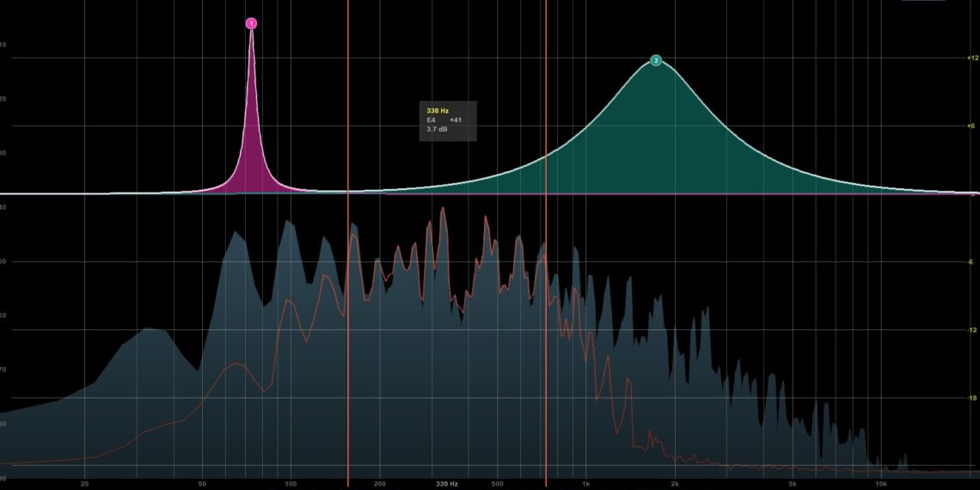Viewport: 980px width, 490px height.
Task: Select teal EQ band 2 node
Action: [656, 61]
